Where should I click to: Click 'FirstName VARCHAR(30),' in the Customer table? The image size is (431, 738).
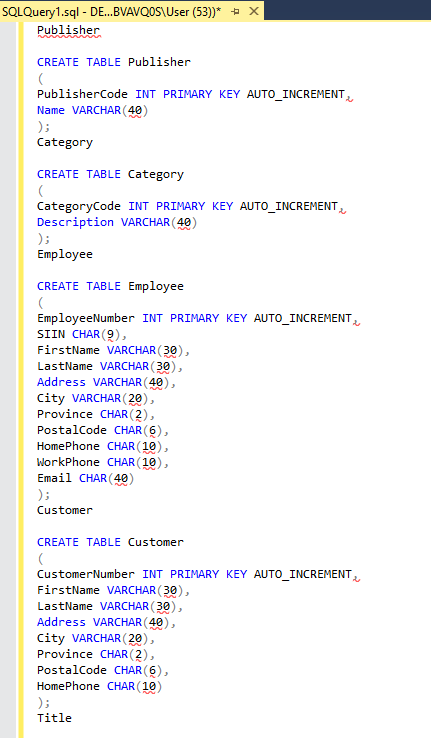(114, 590)
